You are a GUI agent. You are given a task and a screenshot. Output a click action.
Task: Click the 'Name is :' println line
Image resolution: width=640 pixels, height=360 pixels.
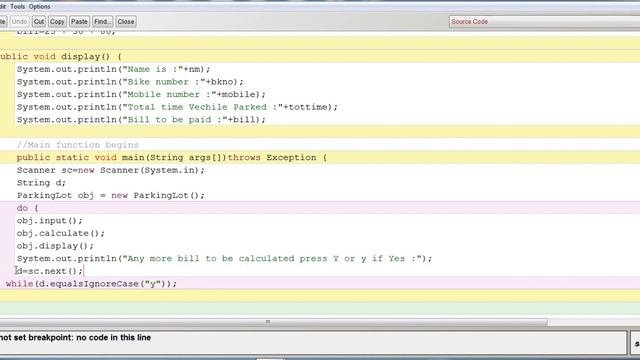[113, 69]
